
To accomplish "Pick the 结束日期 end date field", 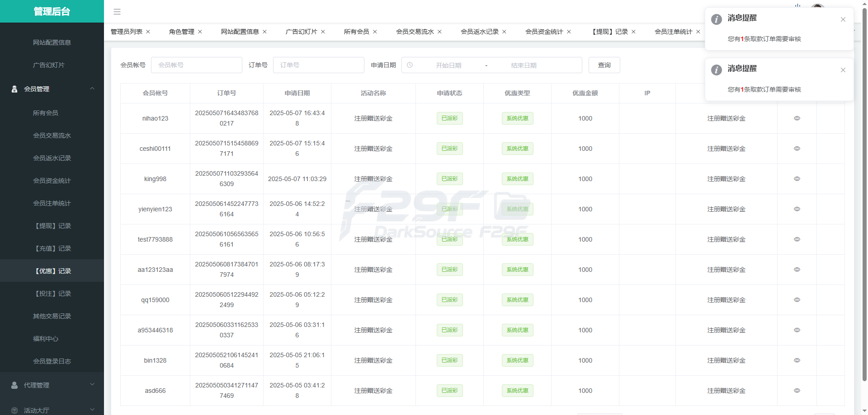I will tap(524, 65).
